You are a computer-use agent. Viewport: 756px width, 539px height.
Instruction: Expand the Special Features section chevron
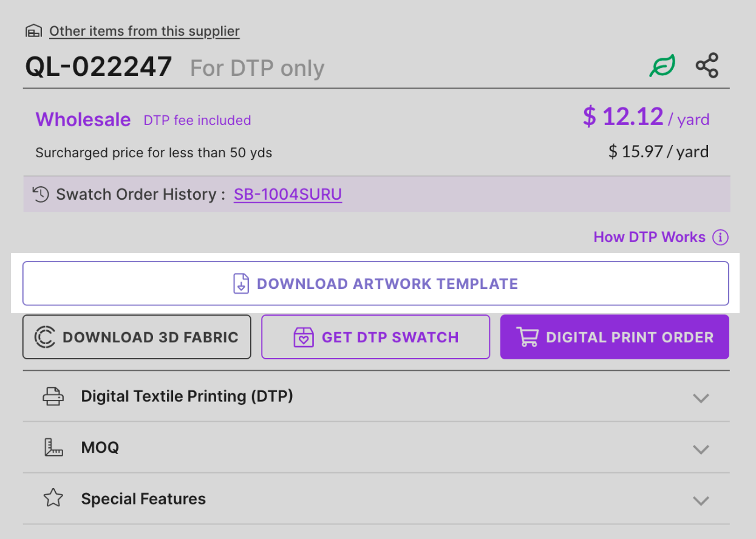pos(701,501)
